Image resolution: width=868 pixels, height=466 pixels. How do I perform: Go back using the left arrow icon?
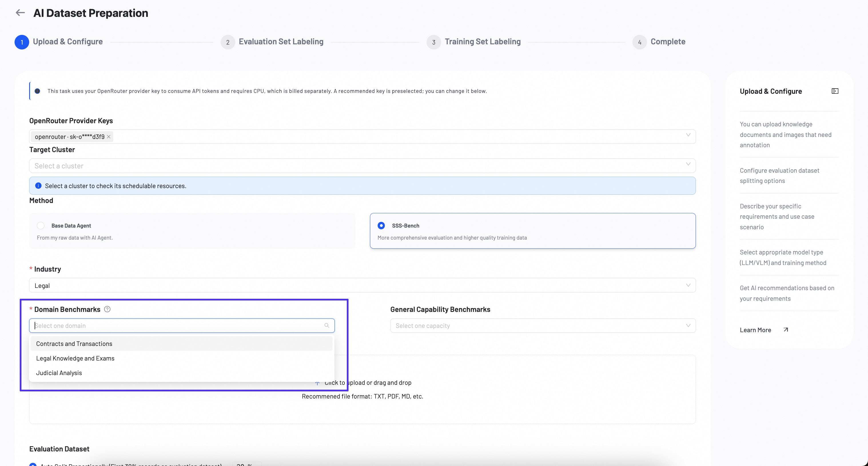[x=20, y=13]
